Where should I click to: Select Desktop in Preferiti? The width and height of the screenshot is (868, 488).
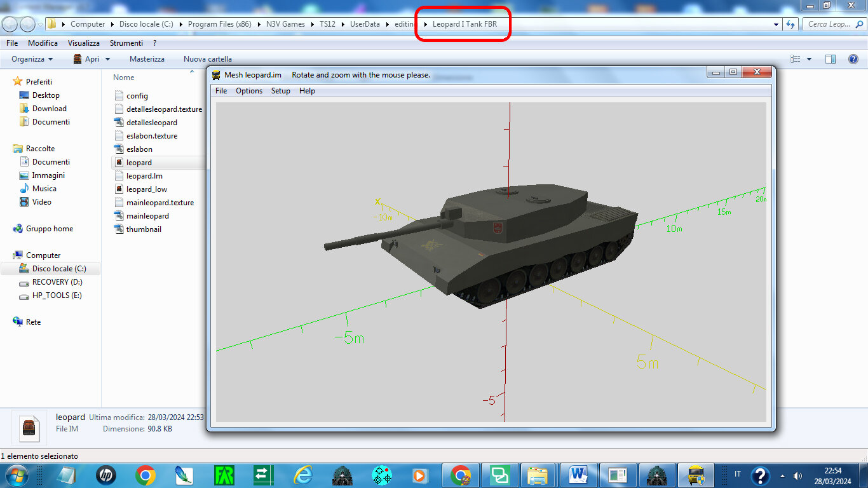pyautogui.click(x=46, y=95)
